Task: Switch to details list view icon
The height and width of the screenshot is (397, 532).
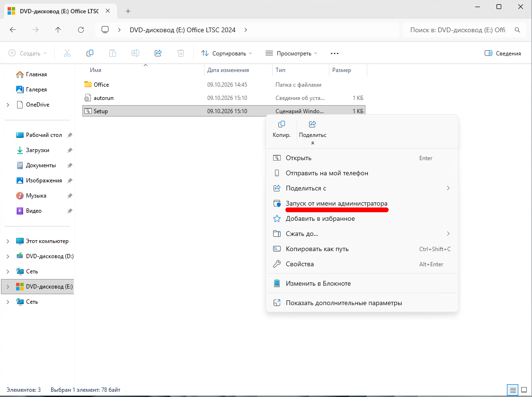Action: [513, 390]
